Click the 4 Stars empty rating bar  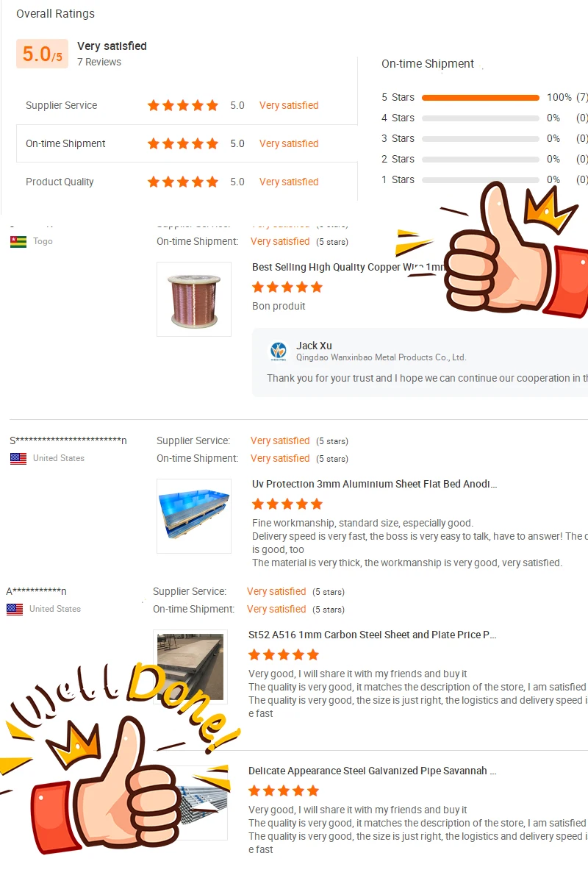point(481,118)
